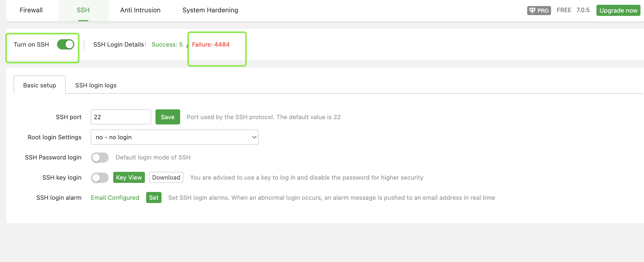Open the Basic setup tab
The width and height of the screenshot is (644, 262).
click(x=39, y=85)
